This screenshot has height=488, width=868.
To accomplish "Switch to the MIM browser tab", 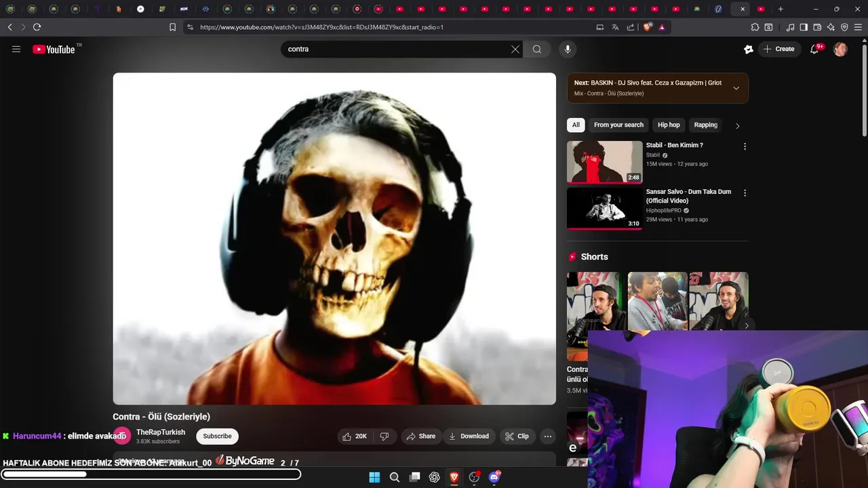I will pyautogui.click(x=184, y=9).
